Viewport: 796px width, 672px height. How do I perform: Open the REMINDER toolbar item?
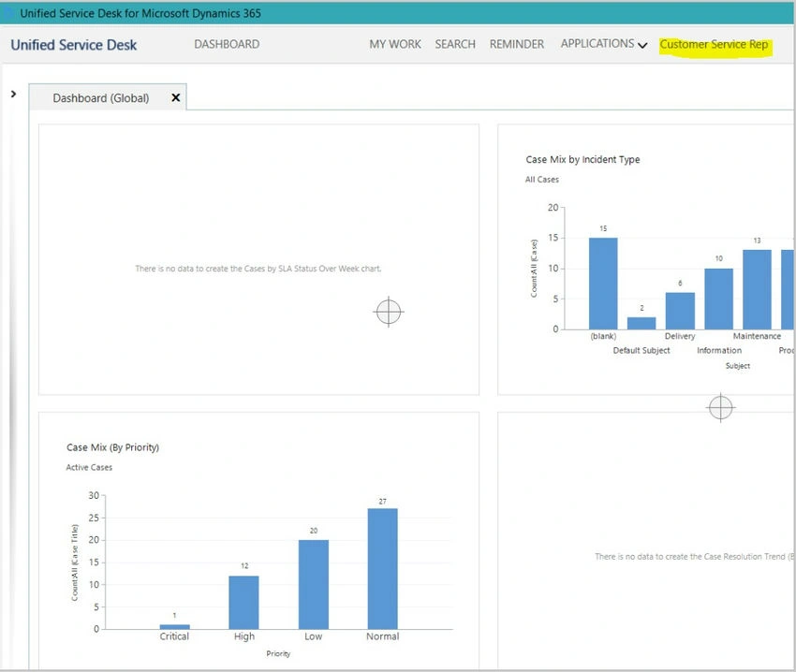(516, 45)
